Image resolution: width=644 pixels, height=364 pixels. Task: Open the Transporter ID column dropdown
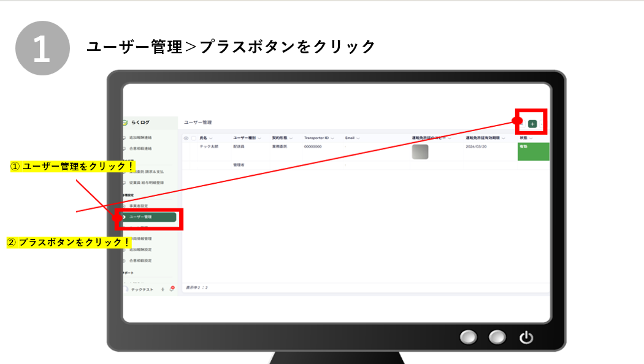pyautogui.click(x=334, y=138)
